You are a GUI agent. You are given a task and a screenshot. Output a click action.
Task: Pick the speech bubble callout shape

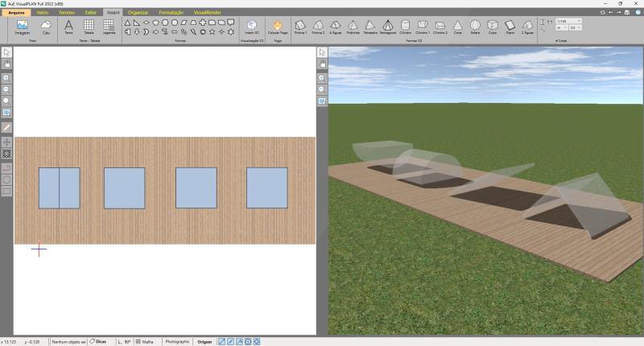(x=231, y=23)
